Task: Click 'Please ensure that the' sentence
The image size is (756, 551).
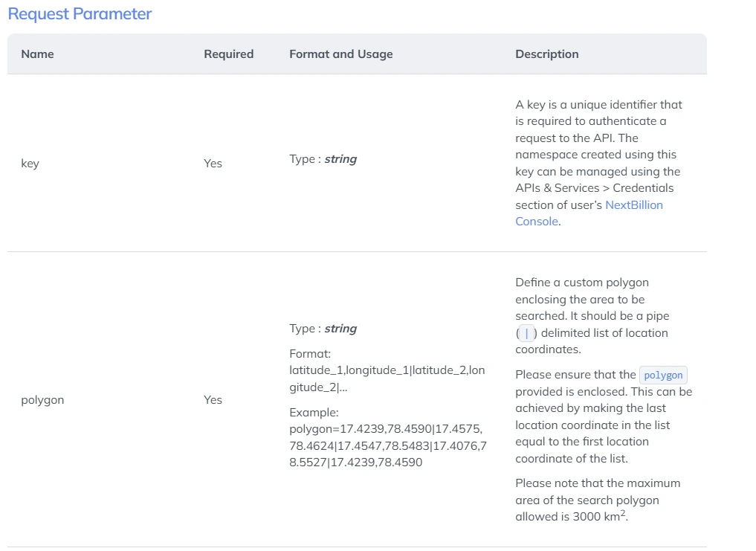Action: pyautogui.click(x=604, y=416)
